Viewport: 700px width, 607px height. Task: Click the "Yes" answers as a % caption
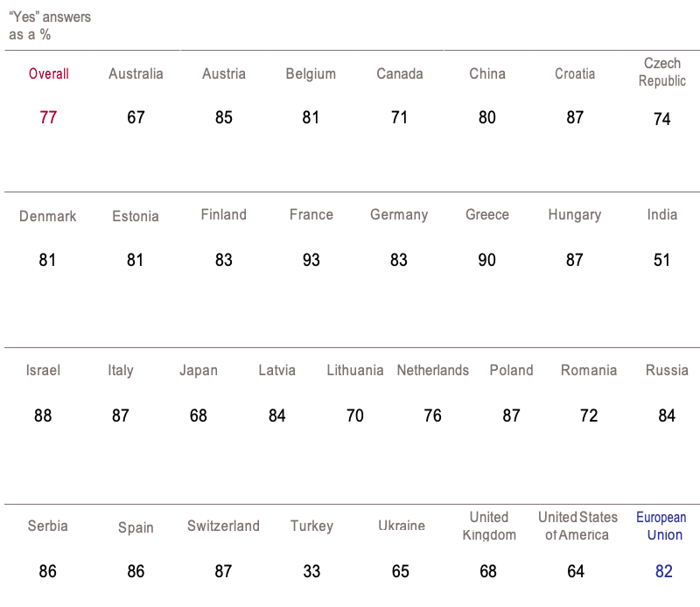49,25
